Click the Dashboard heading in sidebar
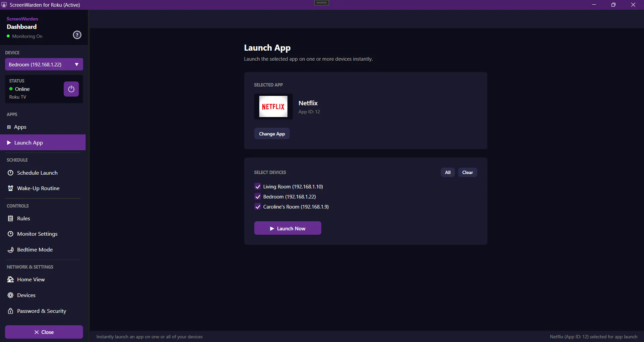The image size is (644, 342). [22, 26]
